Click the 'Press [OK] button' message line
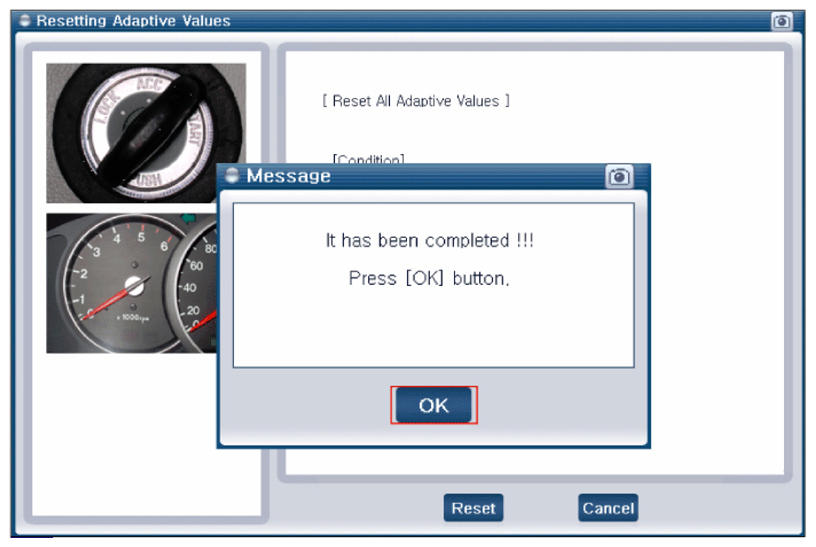The height and width of the screenshot is (547, 816). (x=429, y=278)
